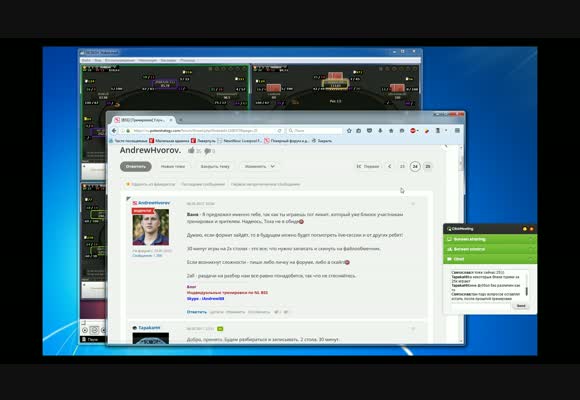Open a new browser tab with plus

coord(181,120)
